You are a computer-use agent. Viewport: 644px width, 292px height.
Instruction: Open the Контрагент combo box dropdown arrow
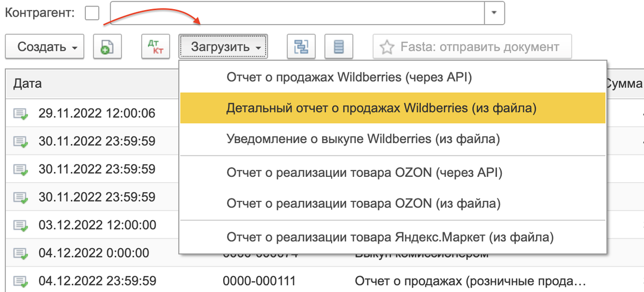tap(494, 12)
